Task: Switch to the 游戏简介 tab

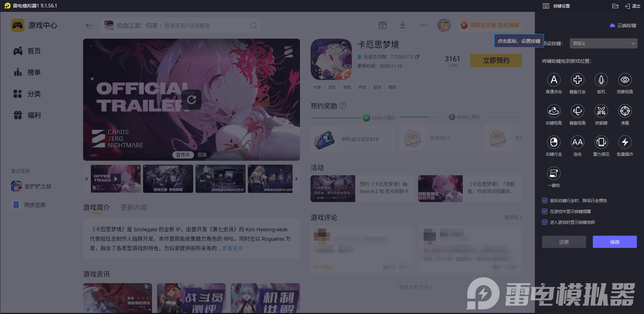Action: (97, 208)
